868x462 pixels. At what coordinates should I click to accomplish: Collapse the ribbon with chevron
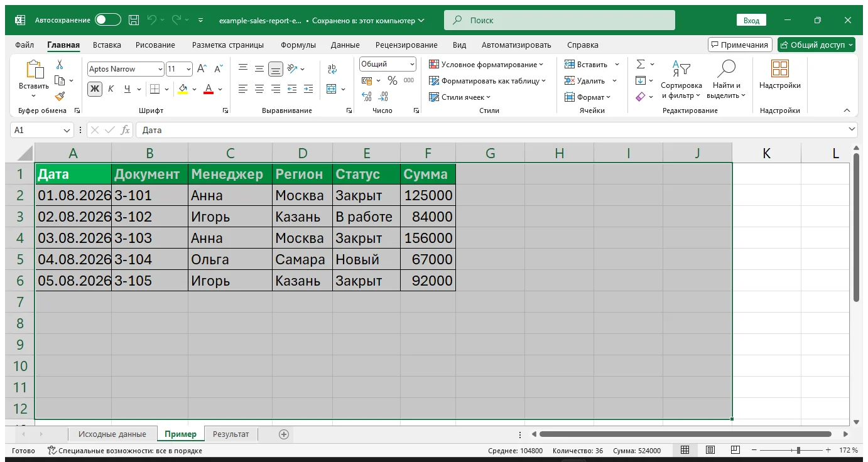(847, 110)
